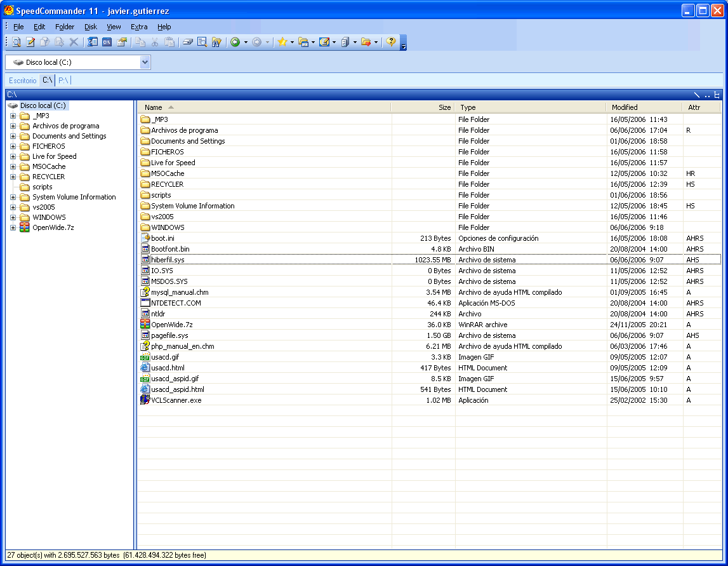Screen dimensions: 728x566
Task: Select the scripts folder in tree
Action: pos(43,187)
